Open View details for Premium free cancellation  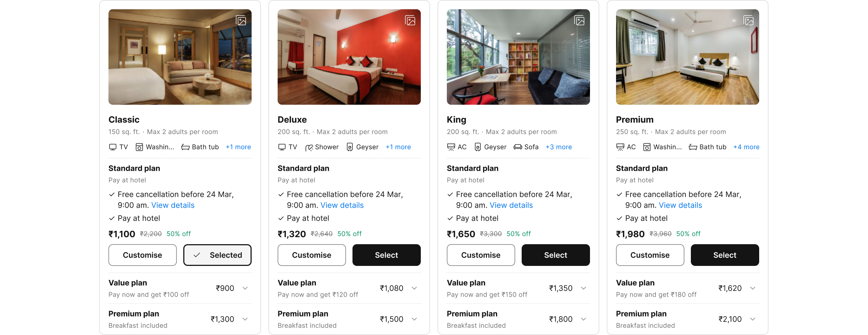click(680, 205)
